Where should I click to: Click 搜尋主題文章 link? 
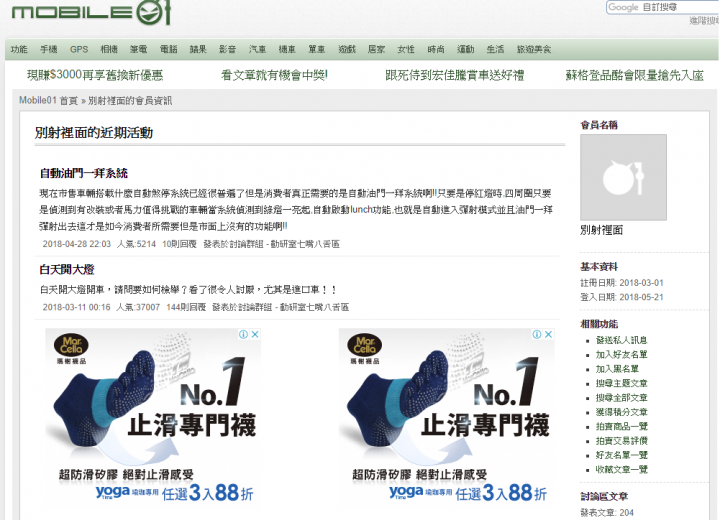[621, 383]
